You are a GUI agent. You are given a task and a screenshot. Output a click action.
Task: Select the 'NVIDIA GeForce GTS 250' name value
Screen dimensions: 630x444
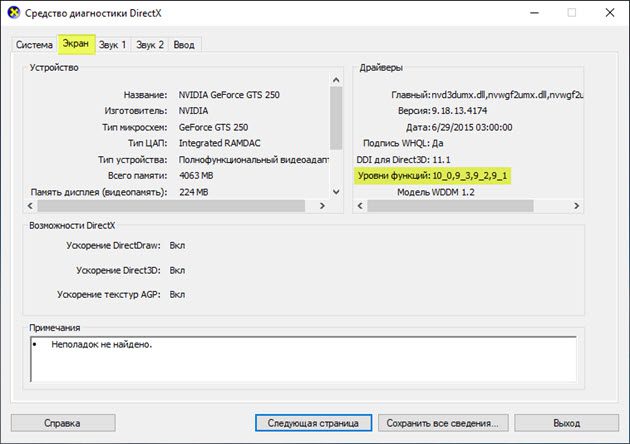(229, 95)
